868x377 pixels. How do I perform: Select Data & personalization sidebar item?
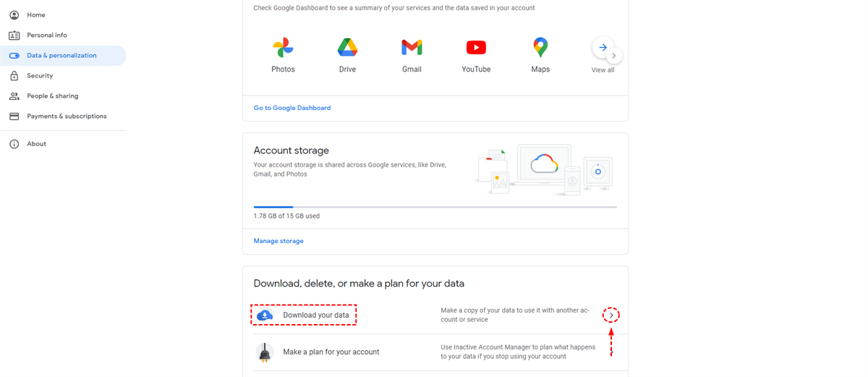tap(61, 55)
